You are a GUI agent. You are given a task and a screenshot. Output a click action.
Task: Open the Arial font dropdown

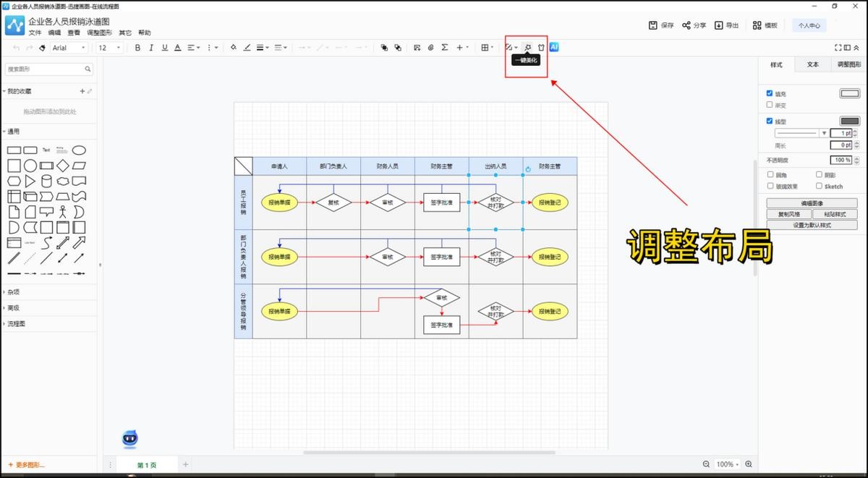(x=69, y=48)
